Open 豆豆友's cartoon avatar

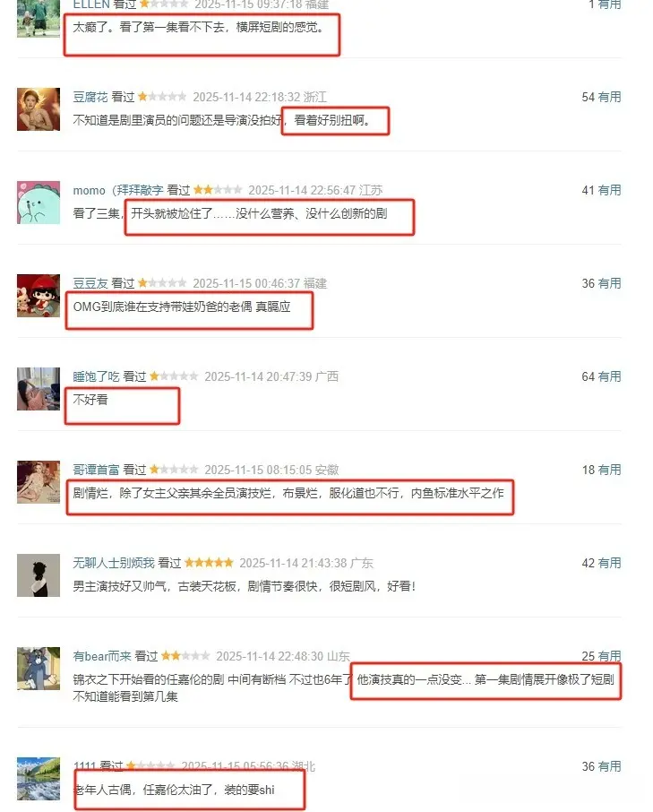[x=39, y=296]
